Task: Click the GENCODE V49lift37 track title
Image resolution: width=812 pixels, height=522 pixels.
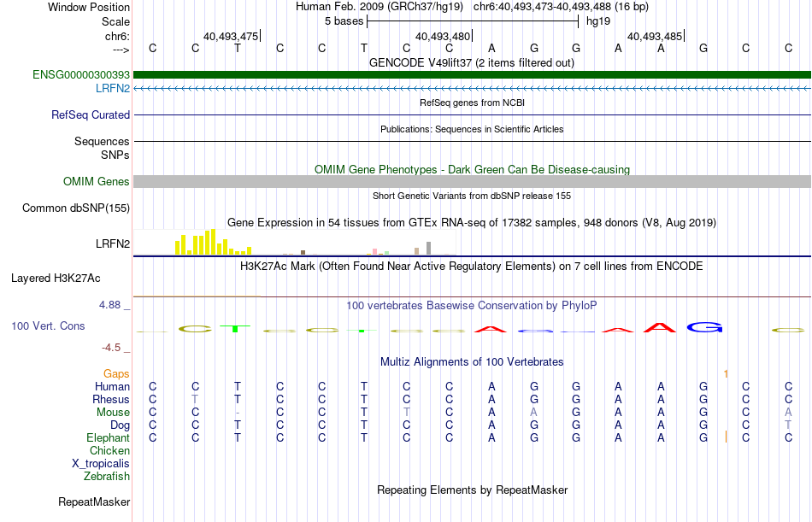Action: click(x=472, y=63)
